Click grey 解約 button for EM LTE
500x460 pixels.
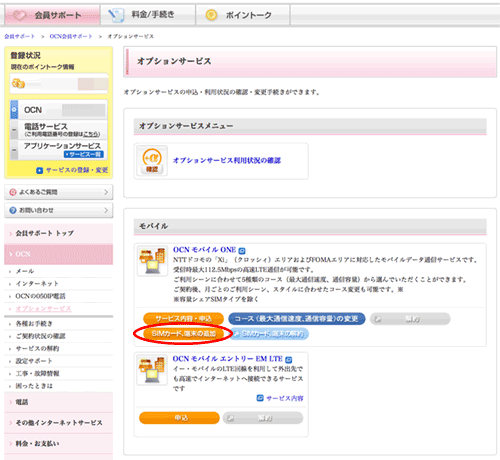(263, 418)
